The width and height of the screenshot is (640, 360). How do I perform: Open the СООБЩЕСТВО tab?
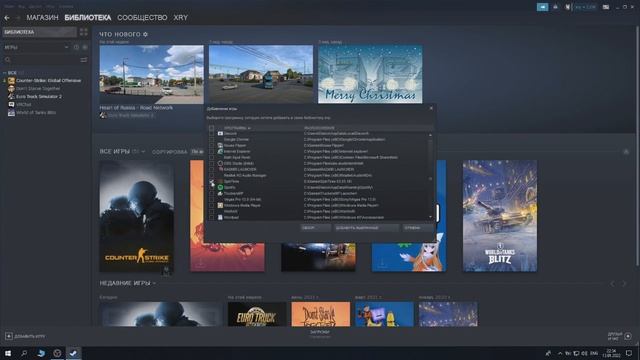[x=142, y=18]
